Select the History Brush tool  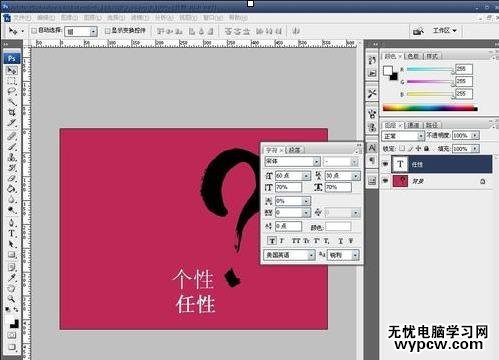coord(12,168)
